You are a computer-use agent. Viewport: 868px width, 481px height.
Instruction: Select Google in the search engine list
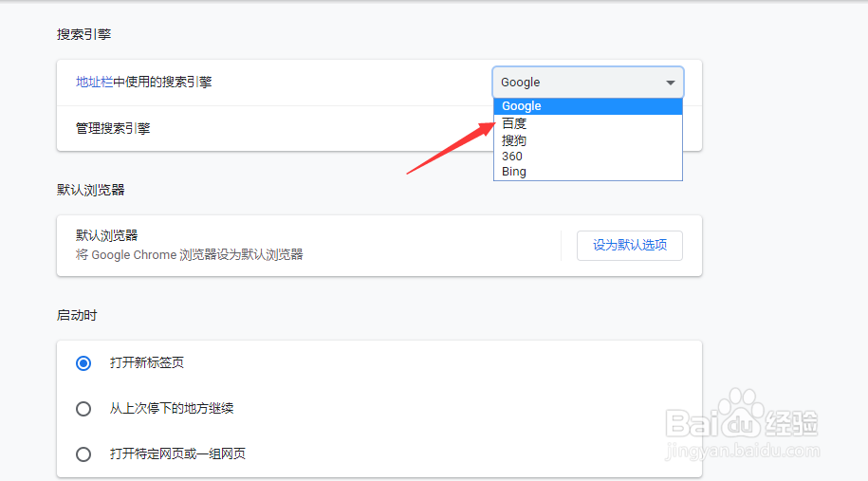coord(588,106)
